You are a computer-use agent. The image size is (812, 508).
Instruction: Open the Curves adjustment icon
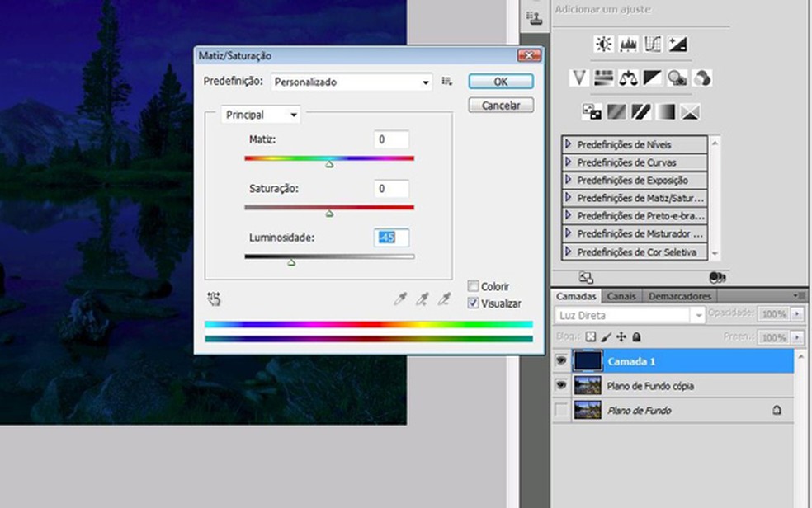653,45
